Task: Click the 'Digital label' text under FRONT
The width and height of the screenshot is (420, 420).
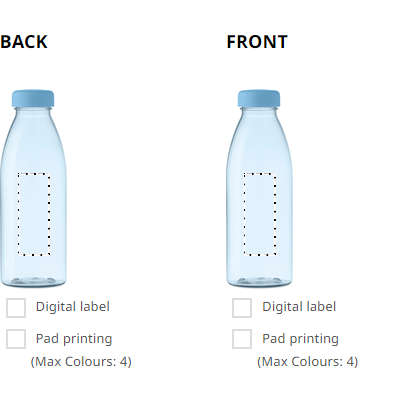Action: coord(299,307)
